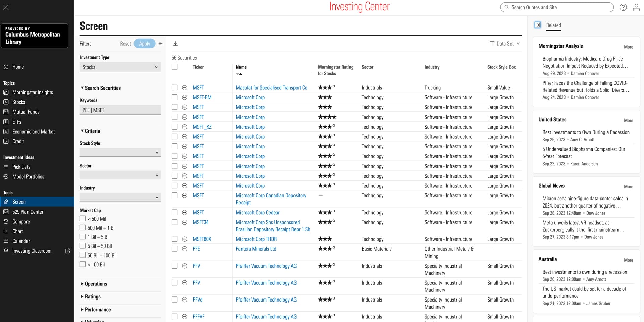Image resolution: width=644 pixels, height=322 pixels.
Task: Click the options icon for MSFT80X row
Action: (184, 239)
